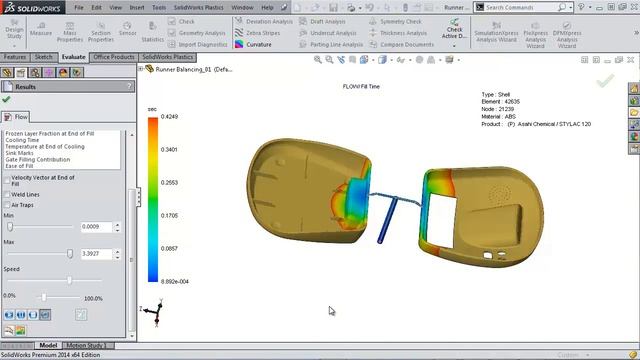Screen dimensions: 640x360
Task: Click the Max range slider handle
Action: [70, 254]
